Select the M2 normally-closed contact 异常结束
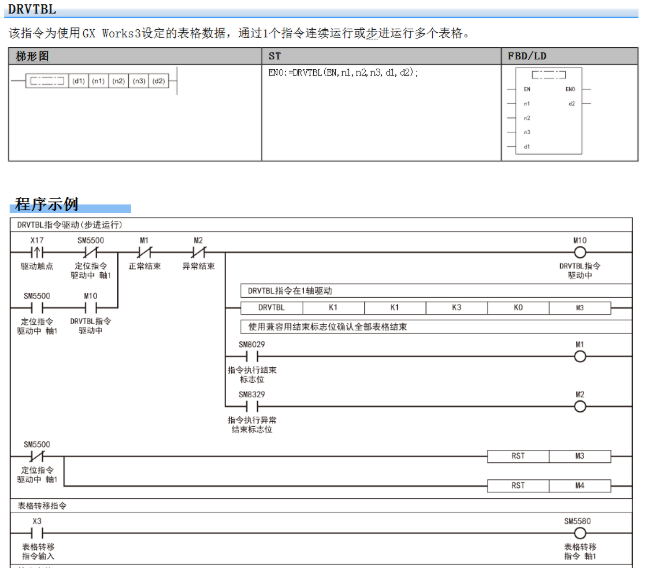This screenshot has width=645, height=577. [x=198, y=252]
